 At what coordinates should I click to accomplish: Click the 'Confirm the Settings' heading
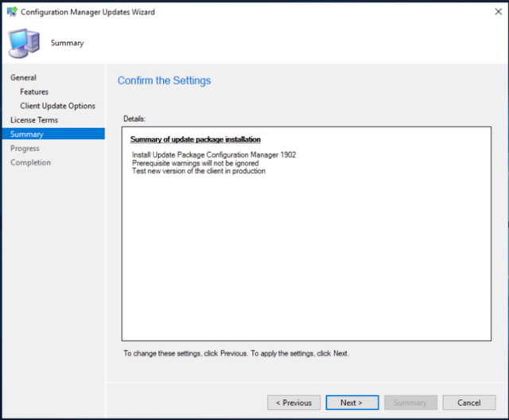point(165,80)
